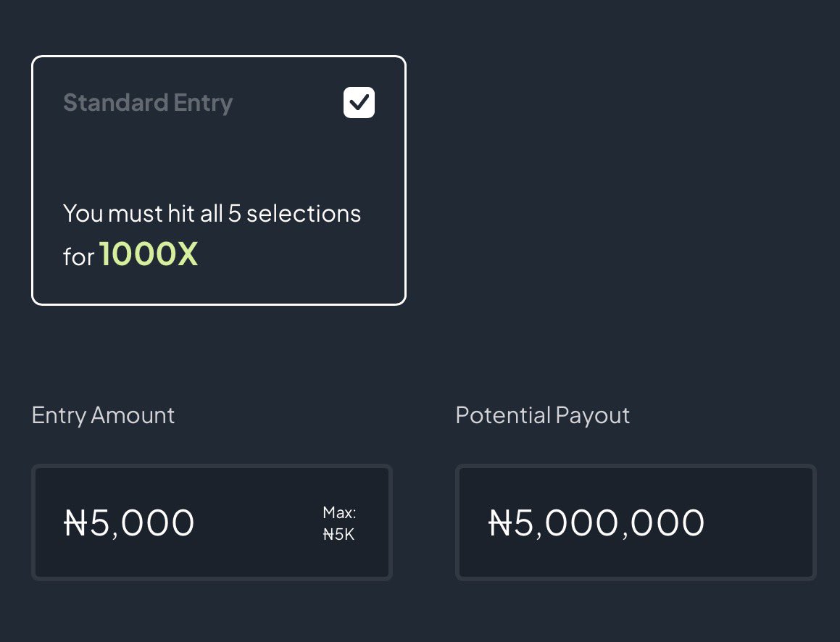Click the Entry Amount label
This screenshot has height=642, width=840.
[103, 415]
